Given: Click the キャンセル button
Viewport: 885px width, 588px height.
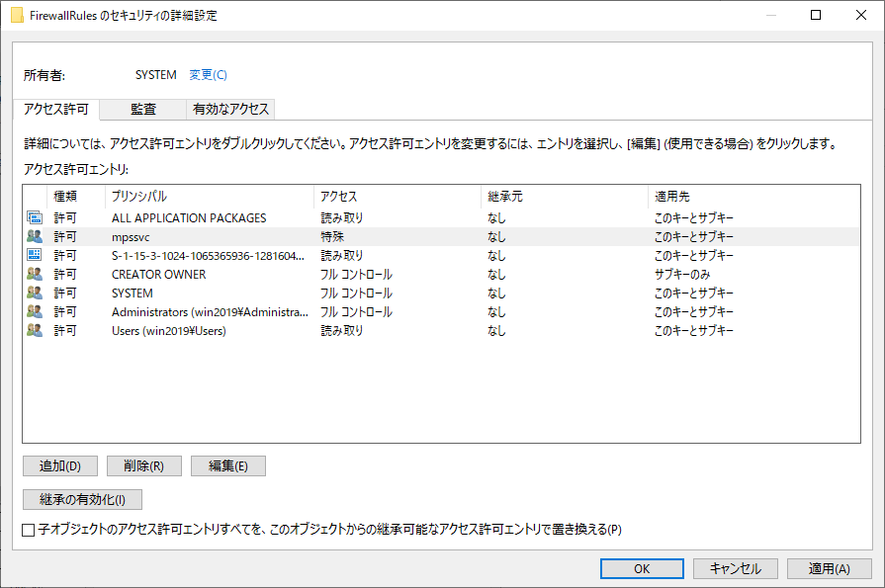Looking at the screenshot, I should click(x=736, y=569).
